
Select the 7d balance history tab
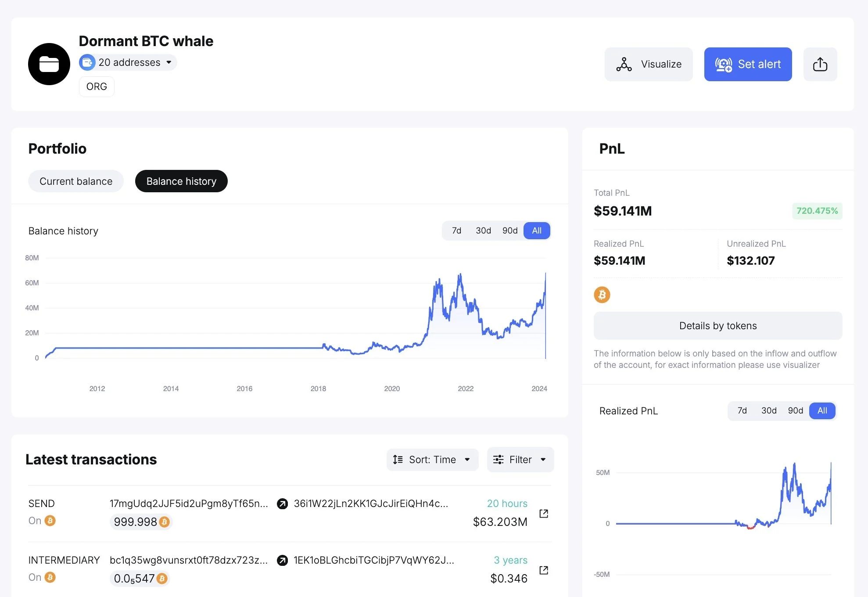457,230
